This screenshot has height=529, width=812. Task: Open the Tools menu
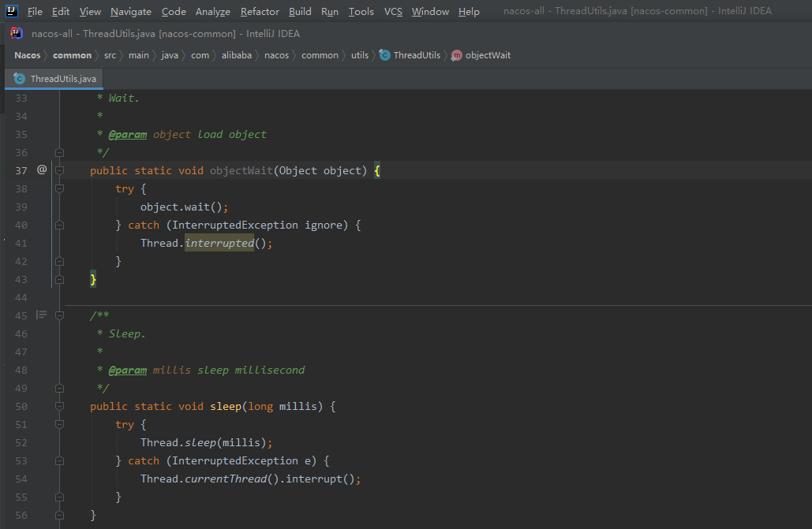[361, 11]
